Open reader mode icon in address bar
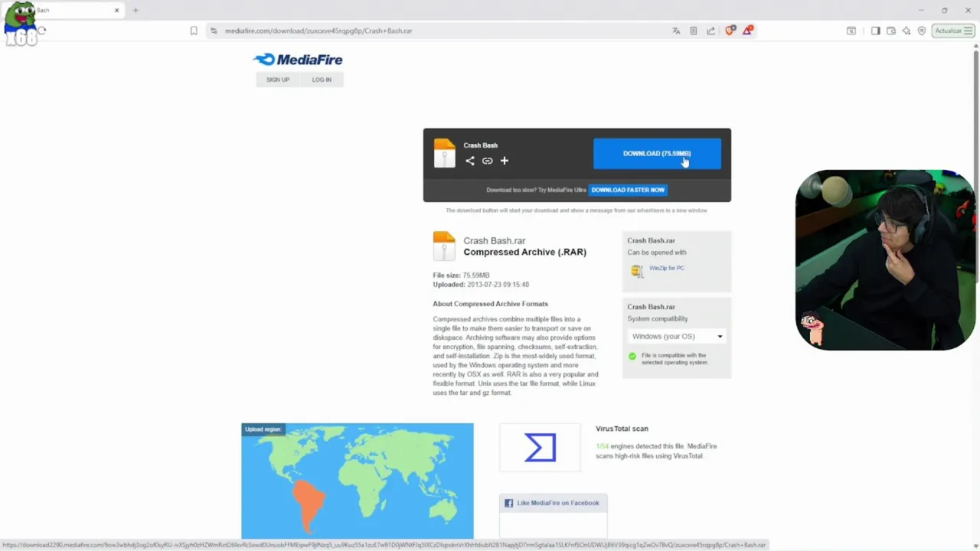This screenshot has width=980, height=551. click(x=694, y=31)
